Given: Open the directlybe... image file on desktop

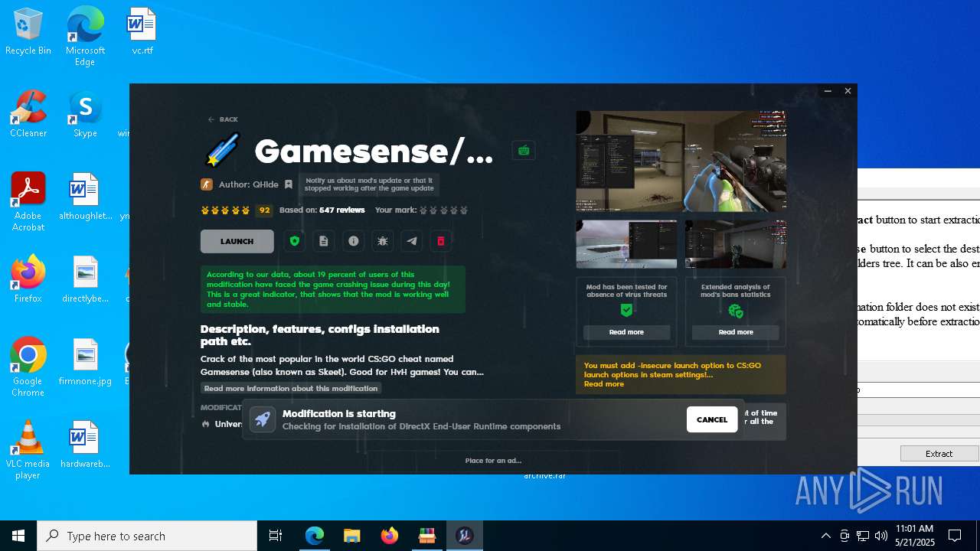Looking at the screenshot, I should [85, 279].
